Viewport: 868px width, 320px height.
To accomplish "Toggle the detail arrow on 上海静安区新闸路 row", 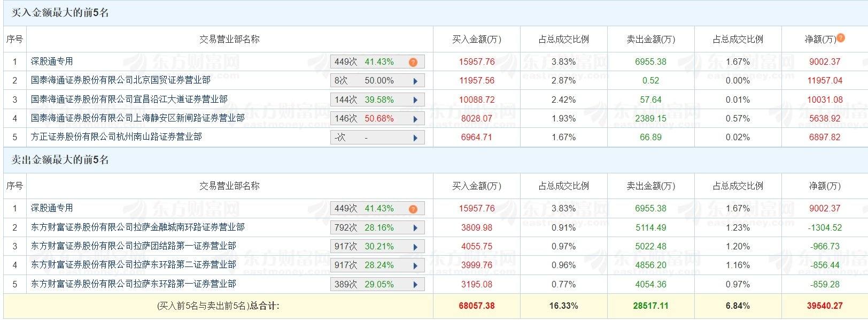I will 415,118.
